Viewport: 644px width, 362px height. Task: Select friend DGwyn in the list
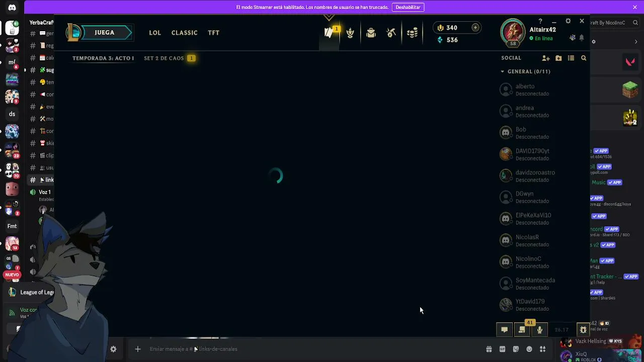(x=542, y=197)
